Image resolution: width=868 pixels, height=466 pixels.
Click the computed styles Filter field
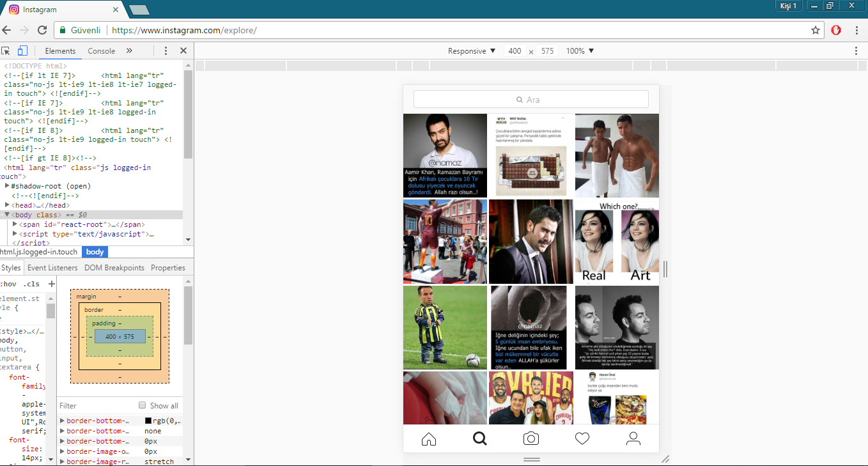click(96, 405)
